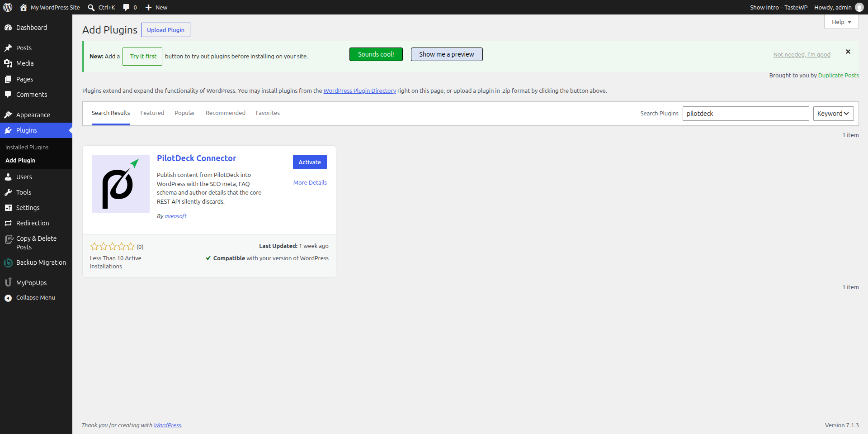Click the Sounds cool! button

point(376,54)
